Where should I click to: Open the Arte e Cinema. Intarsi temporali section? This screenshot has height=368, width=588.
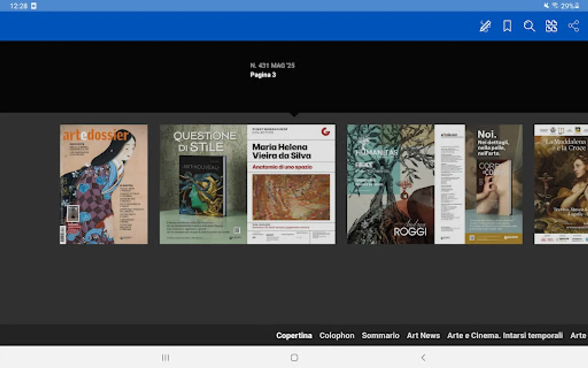[505, 335]
